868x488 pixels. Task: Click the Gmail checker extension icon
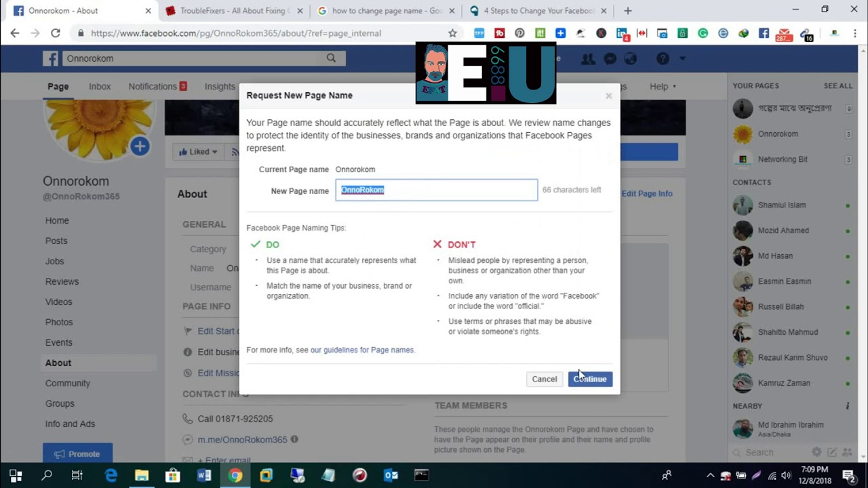click(x=784, y=34)
